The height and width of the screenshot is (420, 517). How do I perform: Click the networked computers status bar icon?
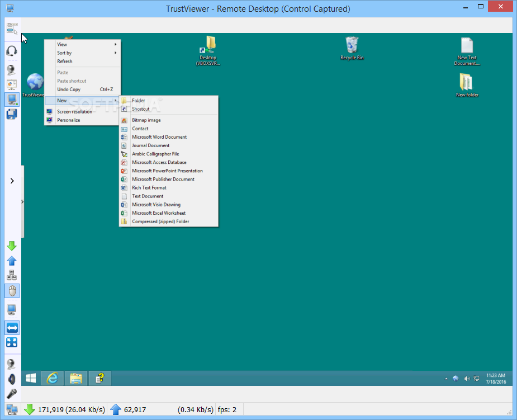(x=12, y=409)
